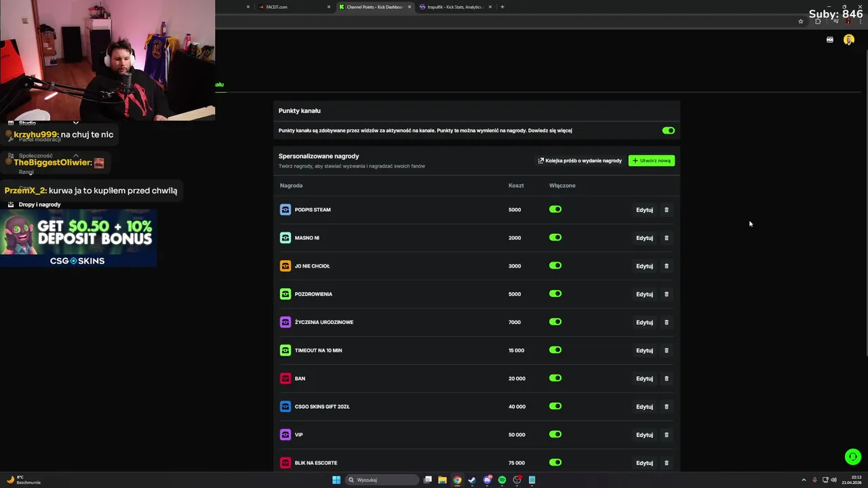Click the Windows taskbar search field

(382, 480)
